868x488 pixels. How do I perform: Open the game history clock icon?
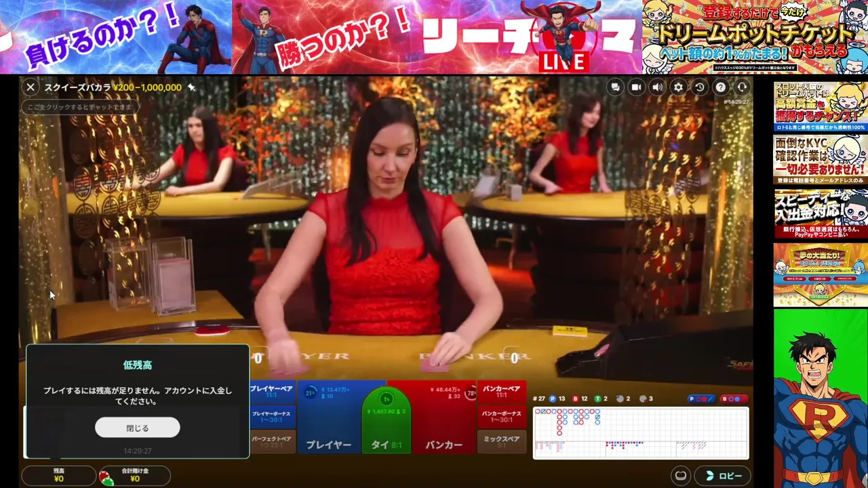(699, 87)
